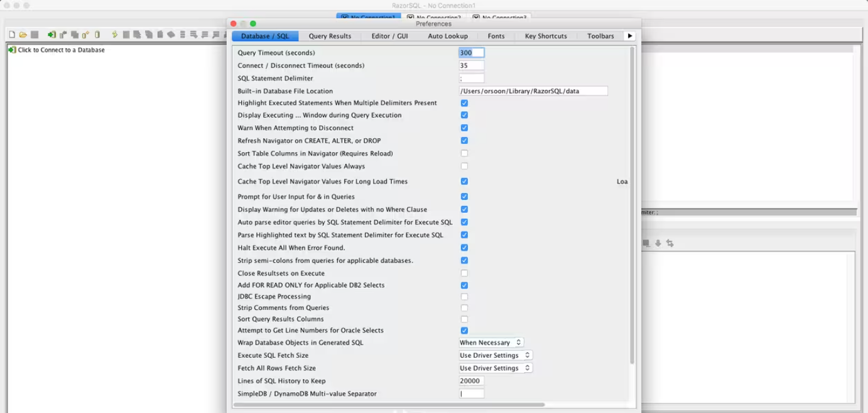The width and height of the screenshot is (868, 413).
Task: Click the single cylinder database icon in toolbar
Action: tap(97, 35)
